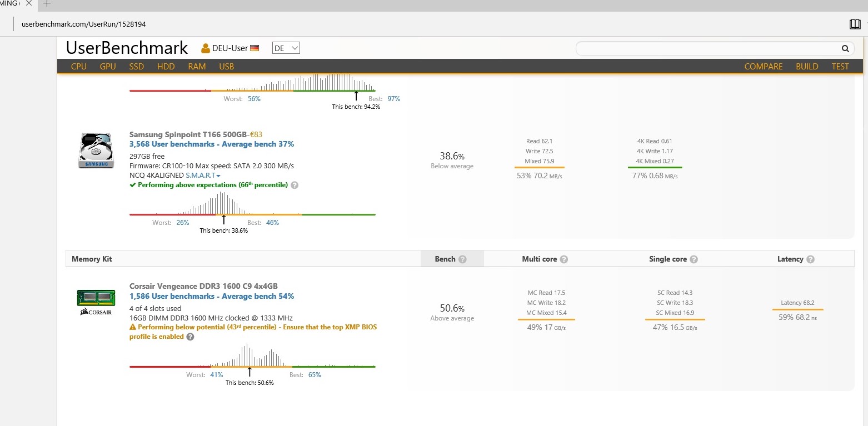This screenshot has height=426, width=868.
Task: Open the reading view book icon
Action: [x=855, y=24]
